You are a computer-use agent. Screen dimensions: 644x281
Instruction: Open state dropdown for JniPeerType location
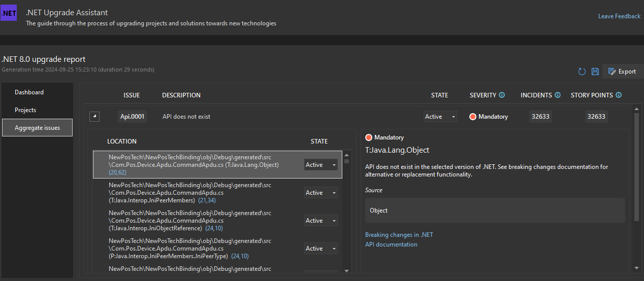(x=321, y=249)
